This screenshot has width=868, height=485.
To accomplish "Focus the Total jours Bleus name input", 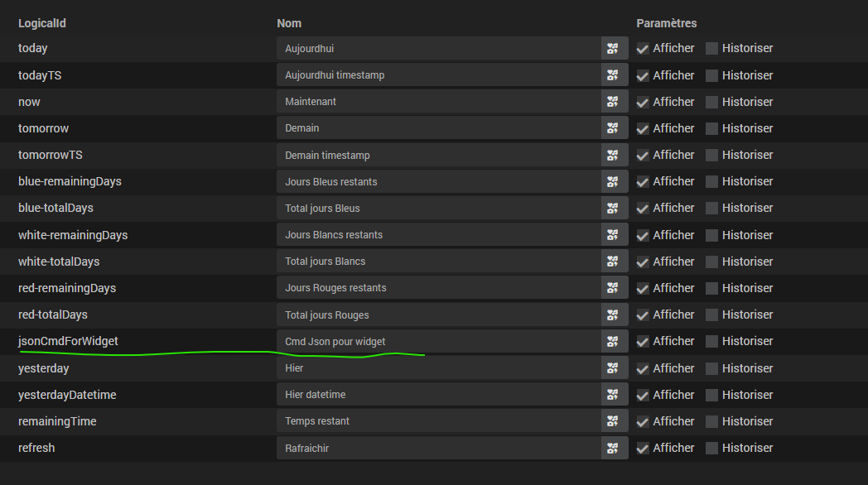I will click(438, 208).
